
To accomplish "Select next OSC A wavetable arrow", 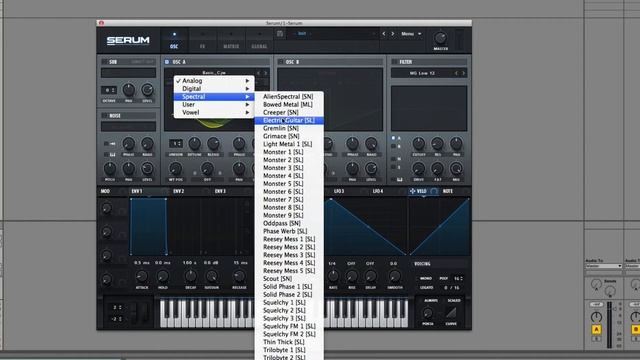I will [265, 73].
